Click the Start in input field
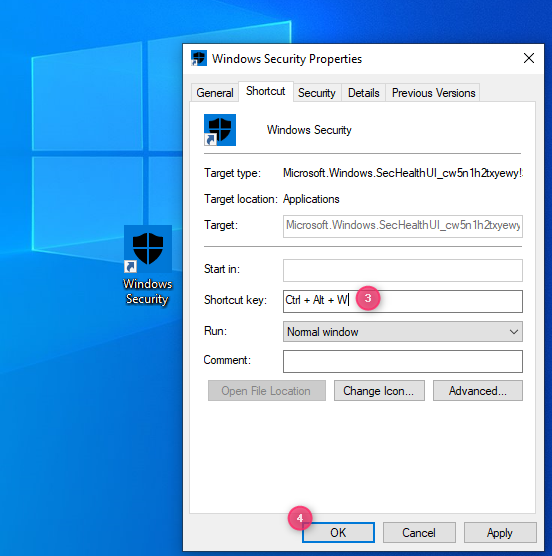Viewport: 552px width, 556px height. click(403, 270)
